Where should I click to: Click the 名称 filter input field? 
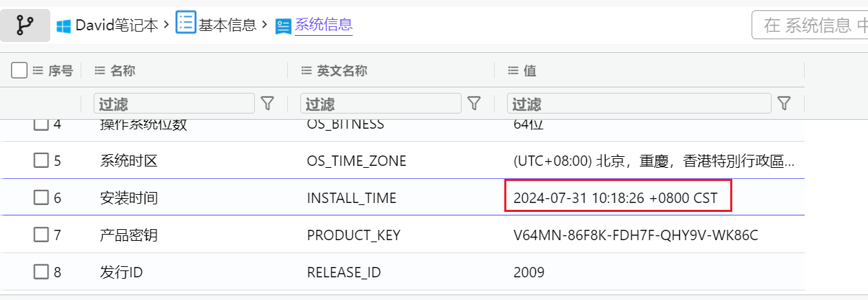coord(174,103)
